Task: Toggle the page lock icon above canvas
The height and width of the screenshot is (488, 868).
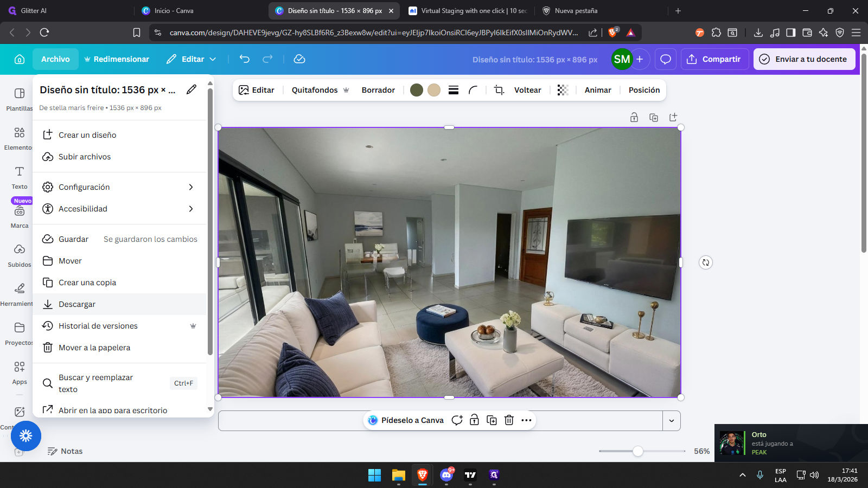Action: (x=634, y=118)
